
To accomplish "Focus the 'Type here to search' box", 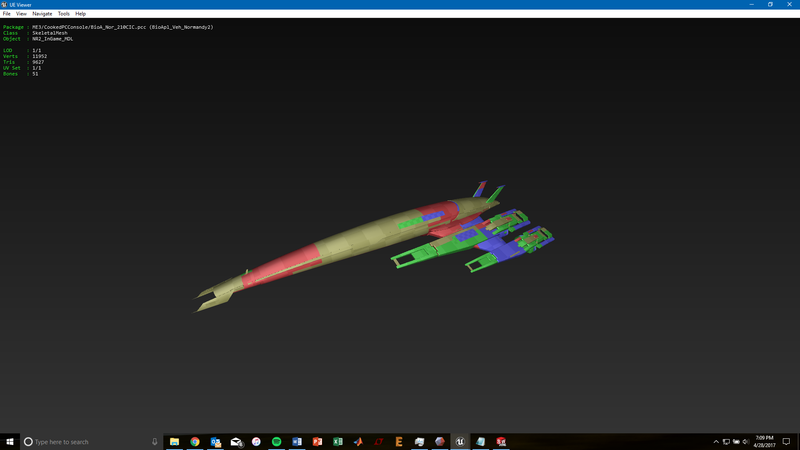I will point(92,442).
